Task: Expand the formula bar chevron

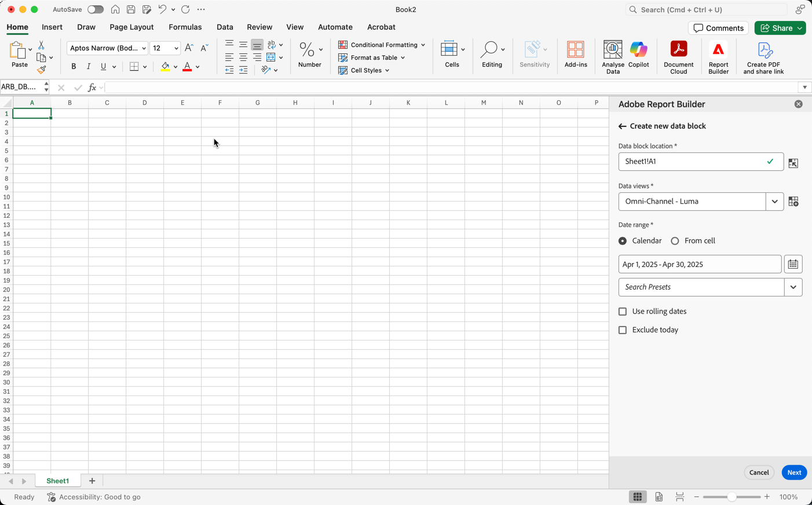Action: point(804,87)
